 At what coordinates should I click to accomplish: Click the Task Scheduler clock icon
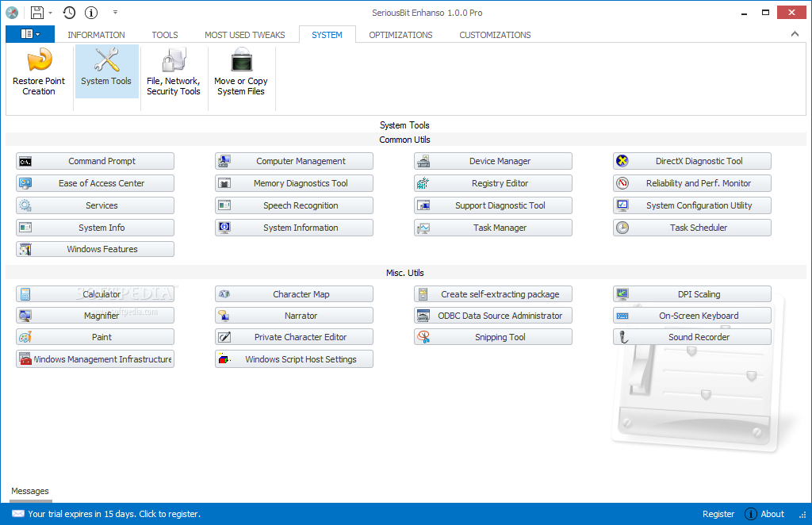[622, 228]
